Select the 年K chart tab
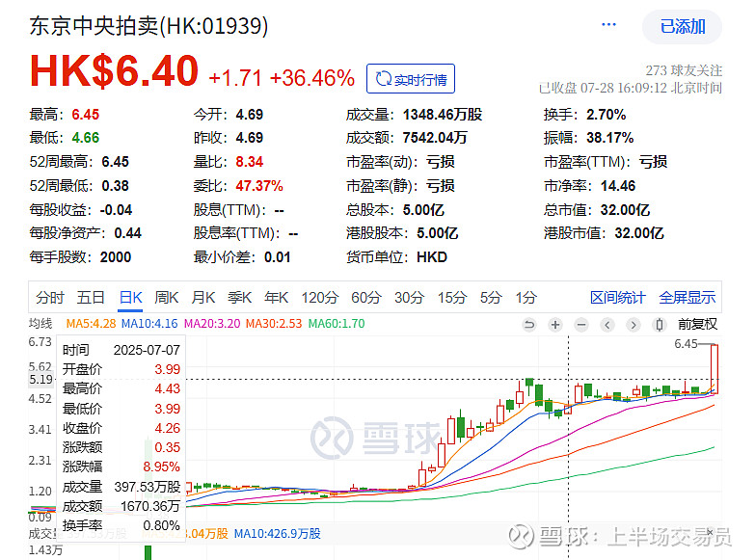Viewport: 755px width, 560px height. [277, 298]
